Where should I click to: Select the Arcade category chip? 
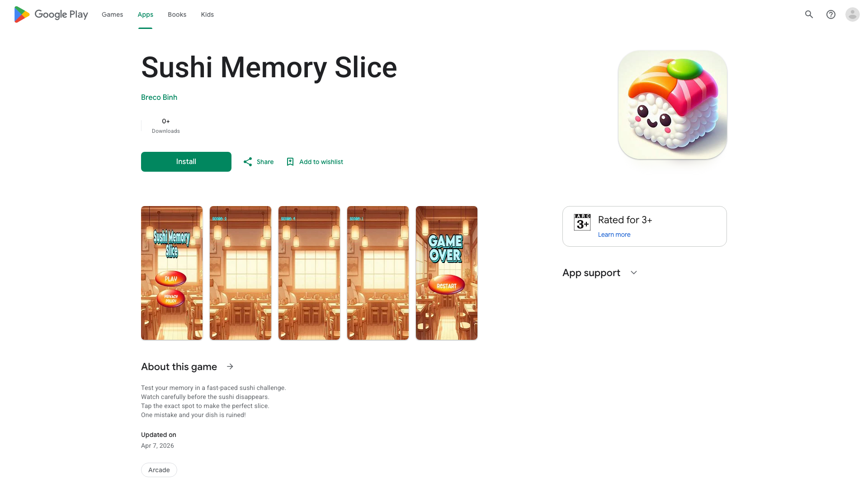click(x=159, y=470)
